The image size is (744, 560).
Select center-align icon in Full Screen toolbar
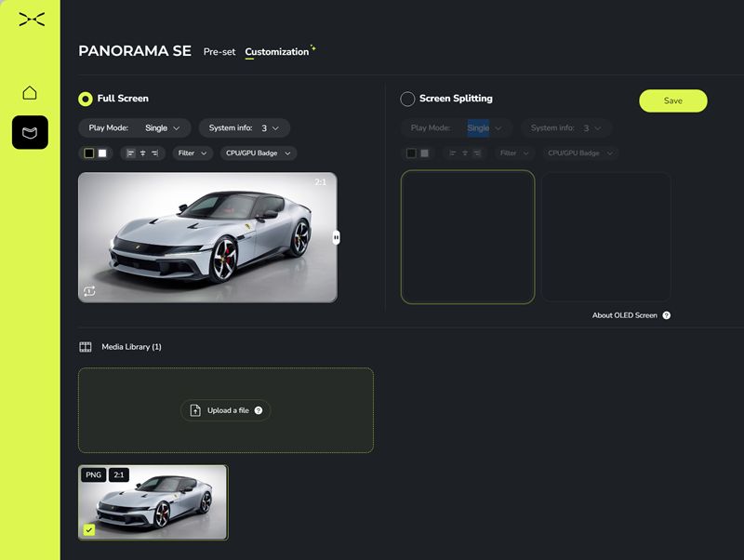[x=142, y=153]
